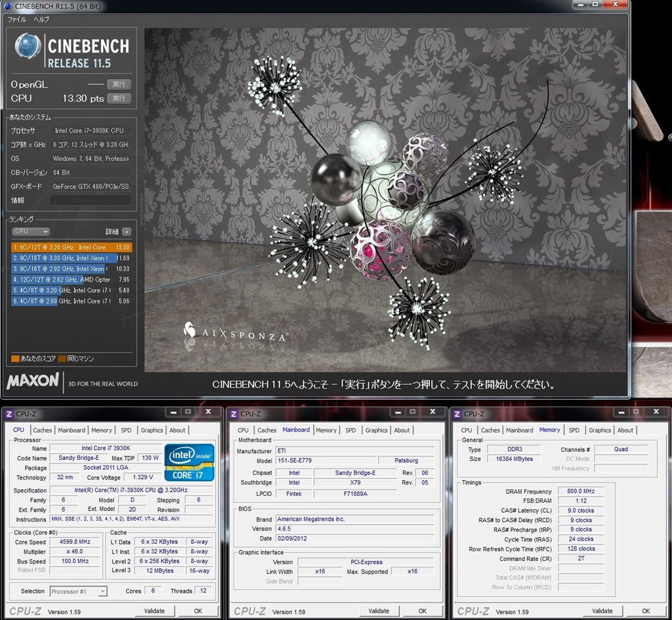Click Validate in the middle CPU-Z window
The image size is (672, 620).
(x=379, y=611)
